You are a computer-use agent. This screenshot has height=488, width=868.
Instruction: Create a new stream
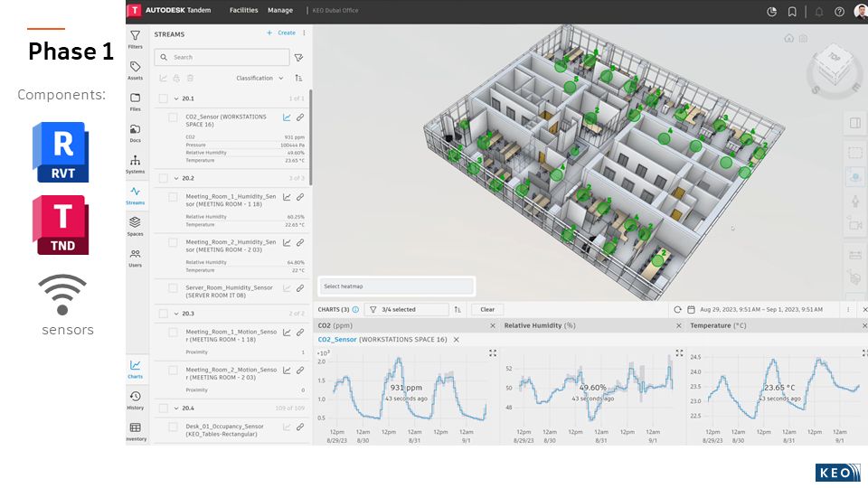coord(281,33)
